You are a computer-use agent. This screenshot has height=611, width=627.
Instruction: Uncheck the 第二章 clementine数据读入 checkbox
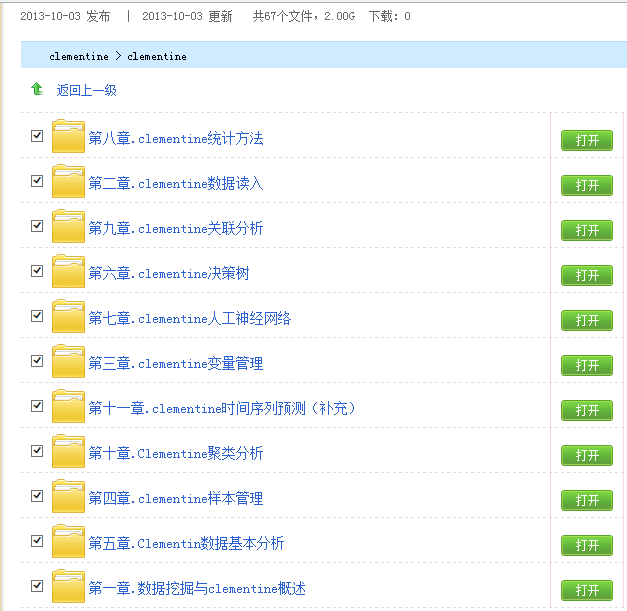[x=37, y=181]
